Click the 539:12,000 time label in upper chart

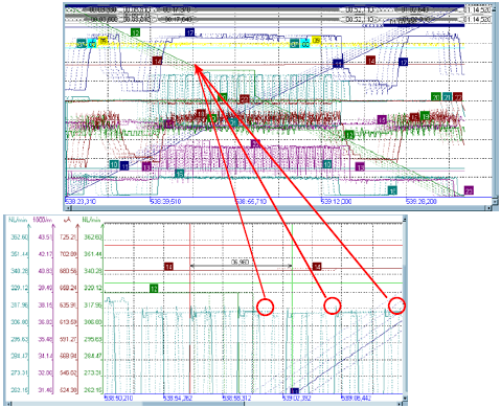(336, 201)
